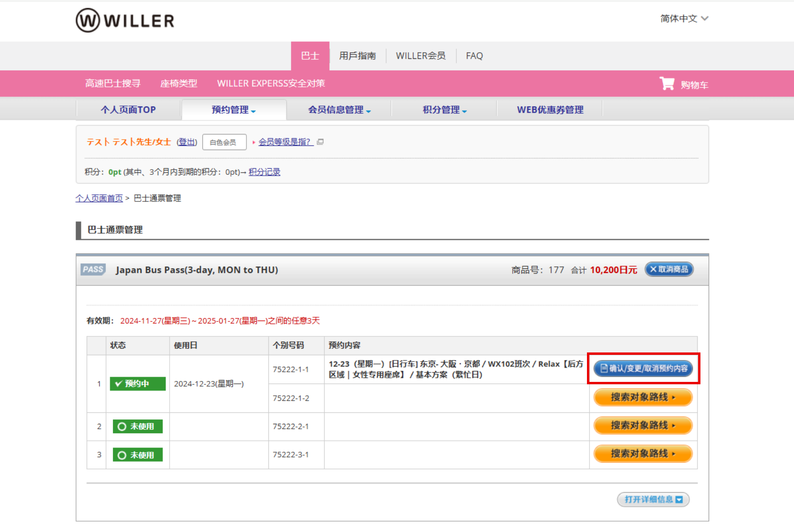This screenshot has height=532, width=794.
Task: Open the 简体中文 language dropdown
Action: click(684, 19)
